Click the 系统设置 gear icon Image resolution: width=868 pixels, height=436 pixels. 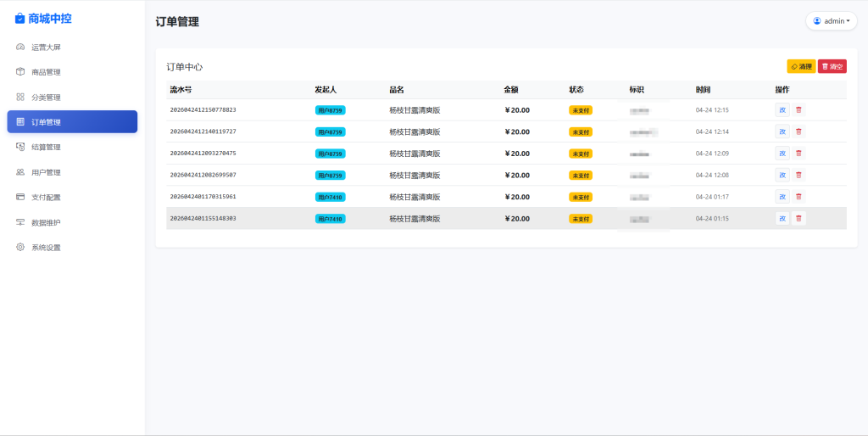point(20,248)
